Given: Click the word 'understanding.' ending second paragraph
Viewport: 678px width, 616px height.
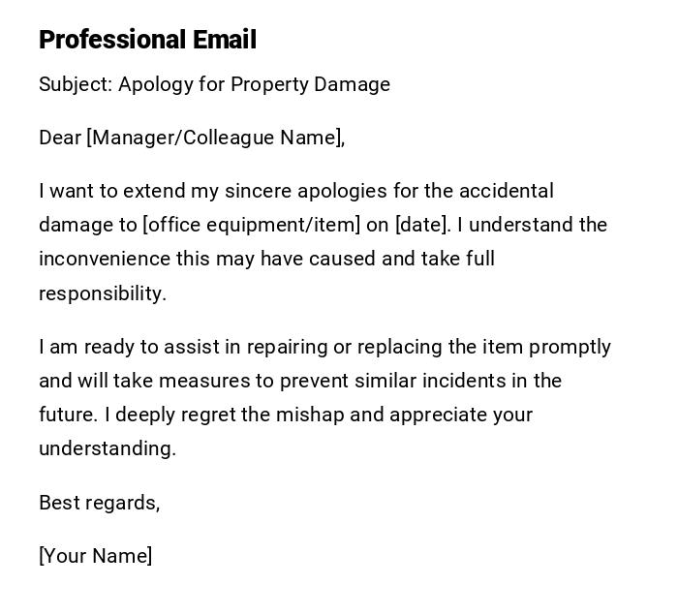Looking at the screenshot, I should [108, 448].
